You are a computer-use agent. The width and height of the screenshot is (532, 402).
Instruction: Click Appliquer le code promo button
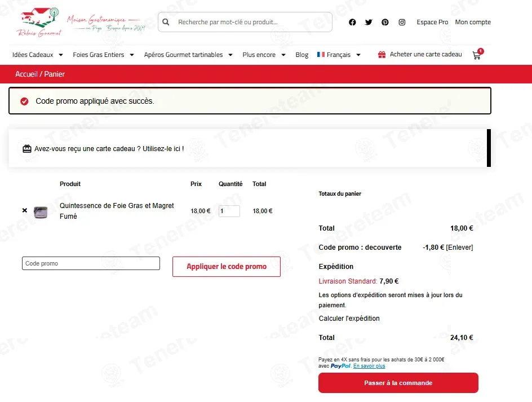tap(227, 267)
